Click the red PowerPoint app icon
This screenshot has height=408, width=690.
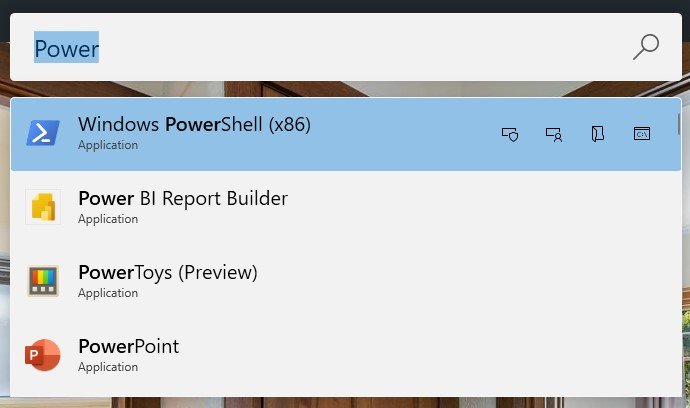tap(42, 355)
